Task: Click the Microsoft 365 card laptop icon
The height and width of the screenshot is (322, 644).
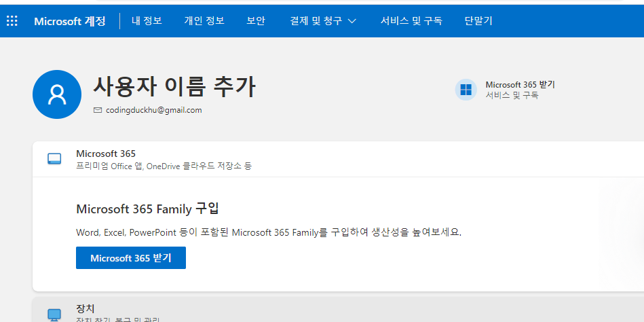Action: coord(54,159)
